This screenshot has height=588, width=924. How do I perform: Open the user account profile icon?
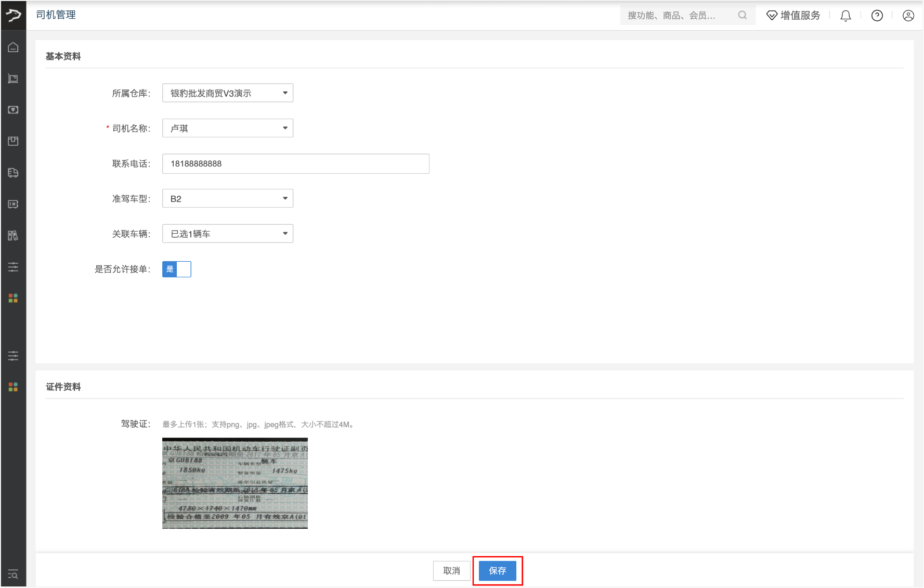908,16
